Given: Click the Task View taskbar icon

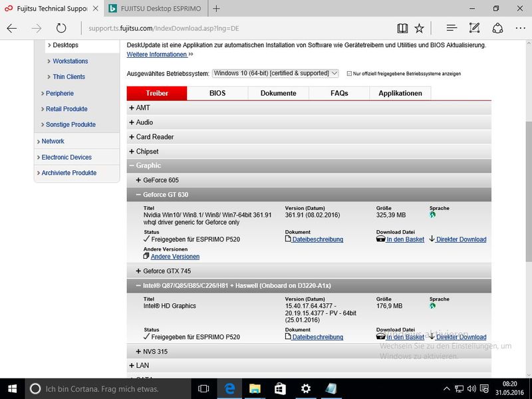Looking at the screenshot, I should [204, 388].
